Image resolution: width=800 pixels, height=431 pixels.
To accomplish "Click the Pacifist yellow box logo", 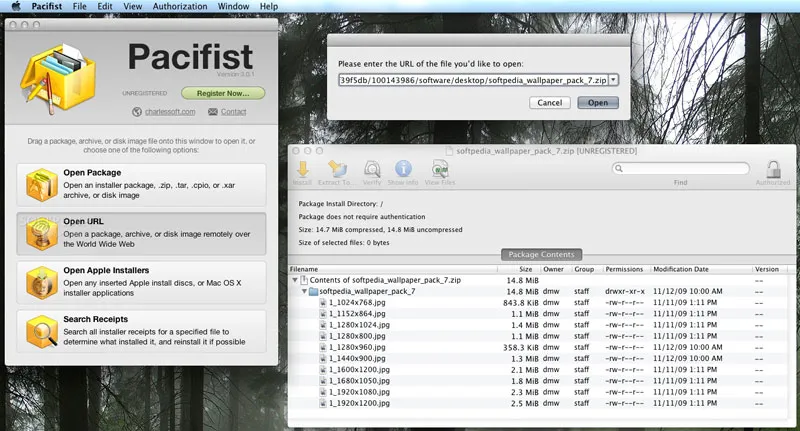I will (57, 78).
